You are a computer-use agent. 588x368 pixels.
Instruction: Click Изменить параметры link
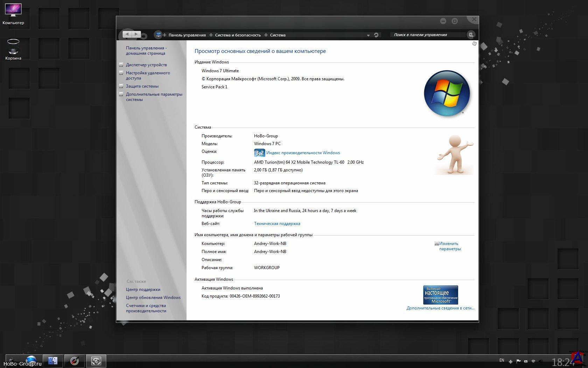click(x=449, y=246)
